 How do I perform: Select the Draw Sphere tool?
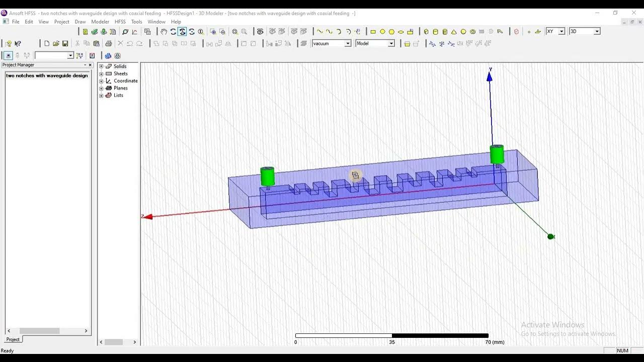tap(463, 32)
